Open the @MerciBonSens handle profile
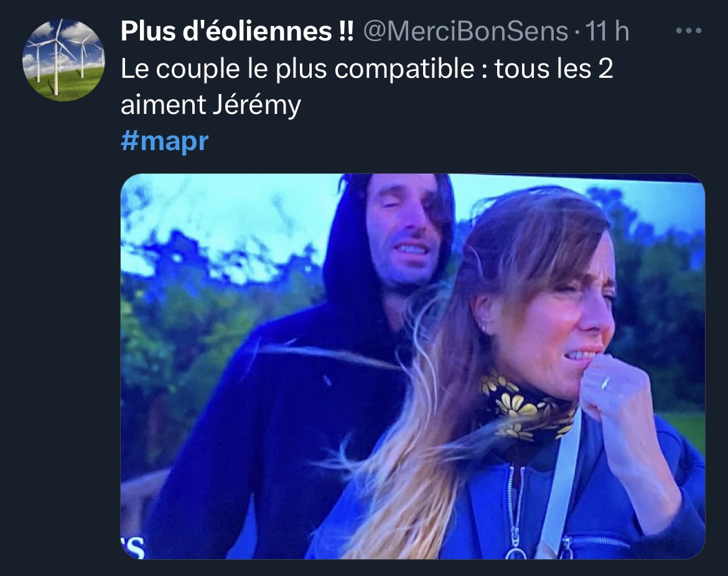Image resolution: width=728 pixels, height=576 pixels. 465,32
